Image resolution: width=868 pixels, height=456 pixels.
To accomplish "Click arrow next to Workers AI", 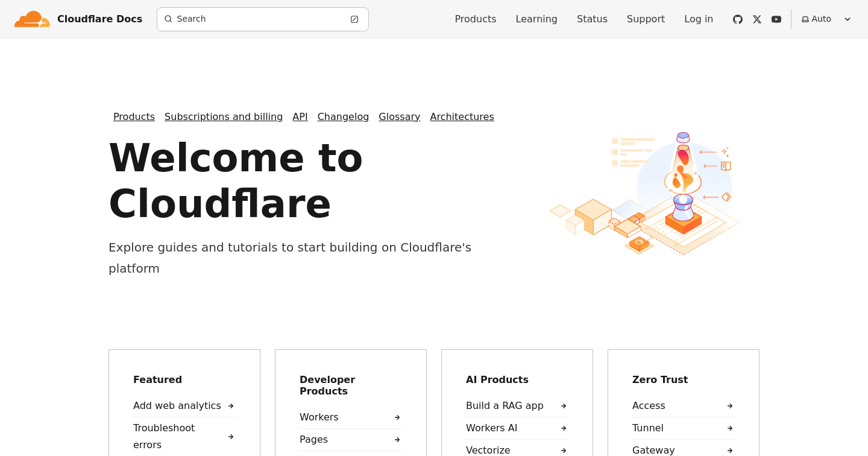I will point(564,428).
